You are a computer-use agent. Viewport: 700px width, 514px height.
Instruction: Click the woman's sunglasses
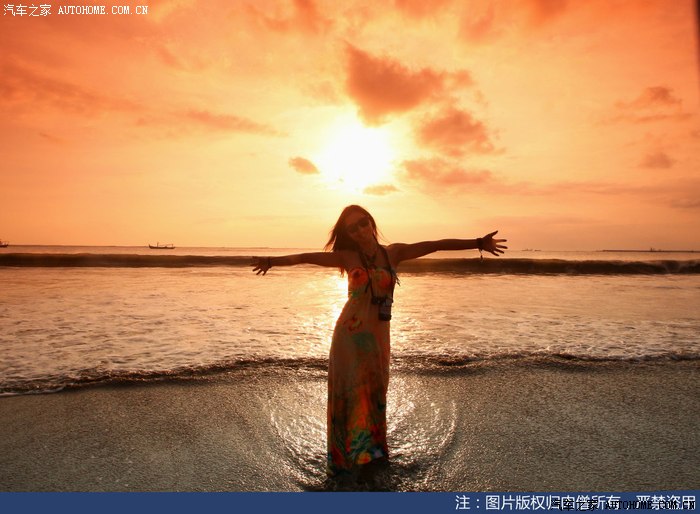coord(358,224)
